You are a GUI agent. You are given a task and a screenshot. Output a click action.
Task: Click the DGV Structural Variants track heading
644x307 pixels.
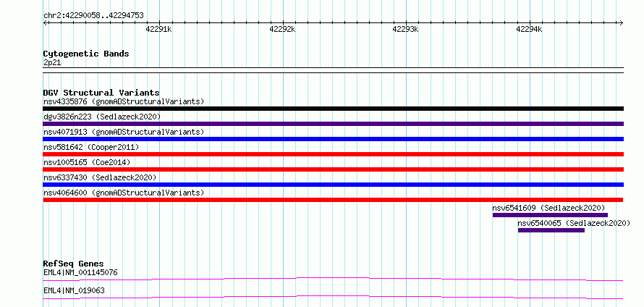coord(101,93)
